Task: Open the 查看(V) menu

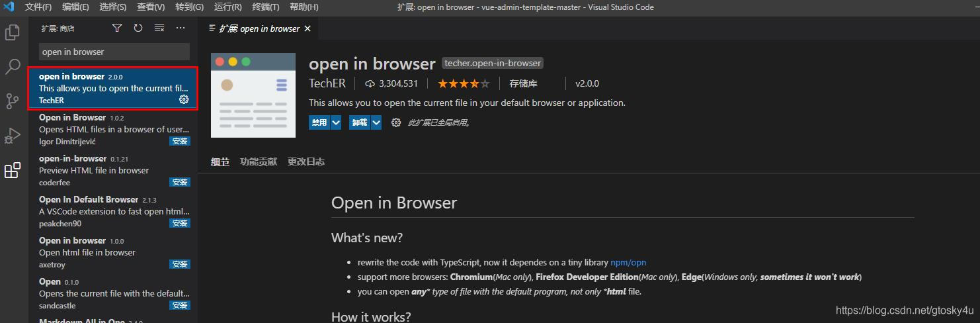Action: 151,7
